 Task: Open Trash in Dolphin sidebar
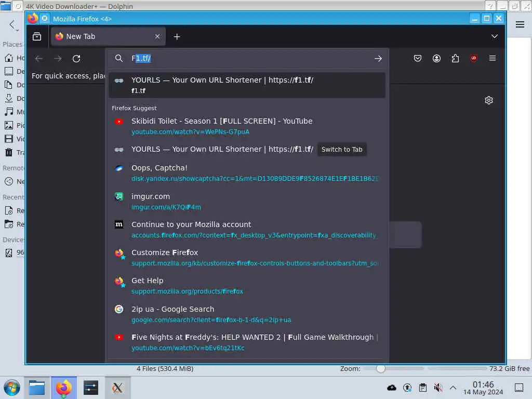point(14,152)
